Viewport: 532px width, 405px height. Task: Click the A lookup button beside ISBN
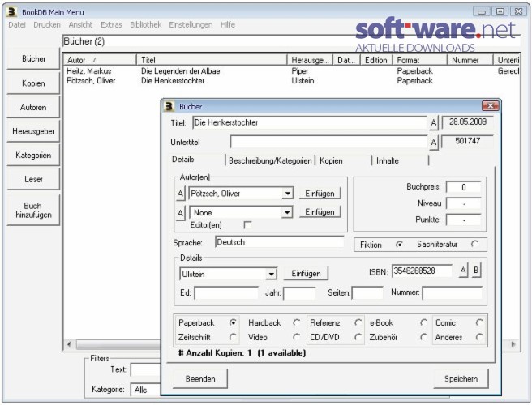pyautogui.click(x=463, y=270)
